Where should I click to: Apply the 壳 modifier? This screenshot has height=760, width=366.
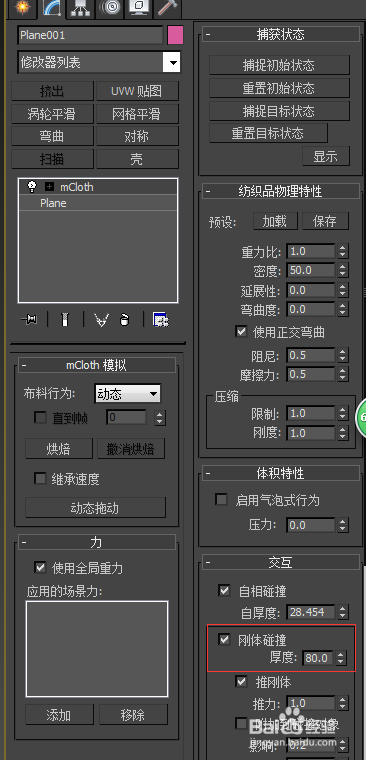(137, 158)
